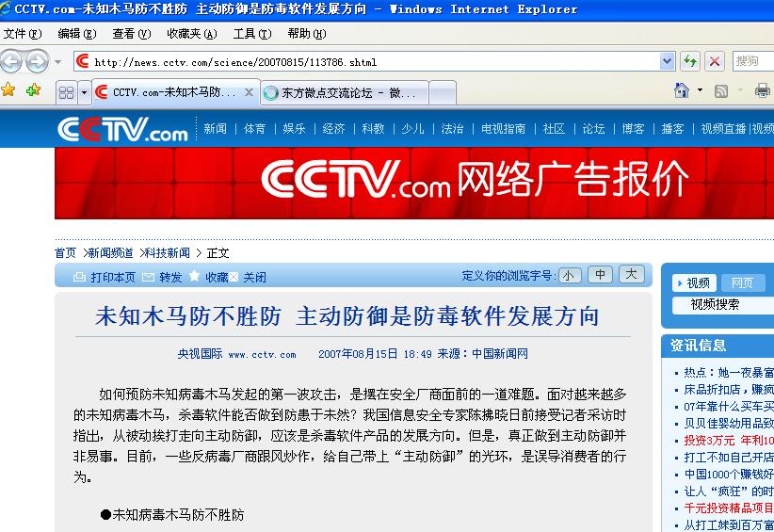The width and height of the screenshot is (774, 532).
Task: Click the green Refresh page icon
Action: [x=690, y=62]
